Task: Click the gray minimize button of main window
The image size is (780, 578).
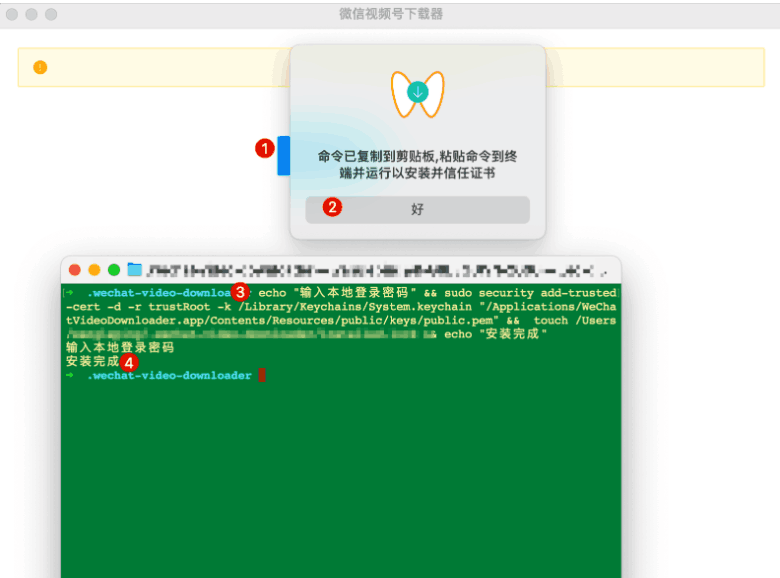Action: pyautogui.click(x=31, y=14)
